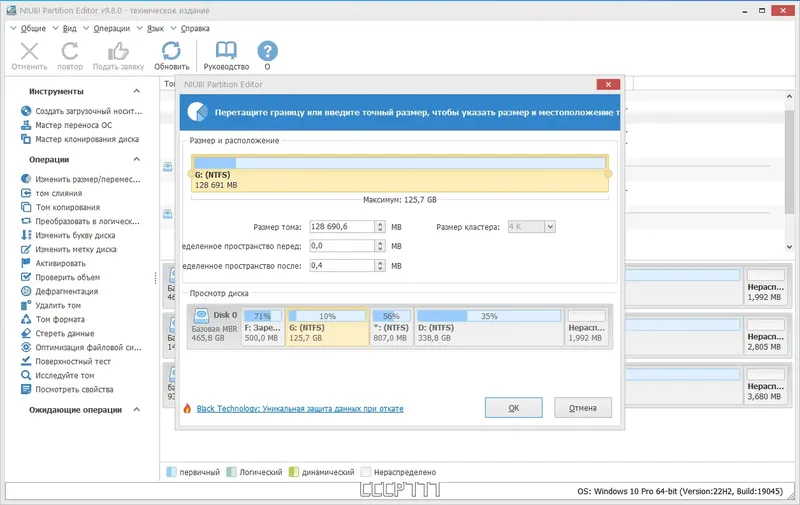Click the Дефрагментация icon
The image size is (800, 505).
[26, 291]
